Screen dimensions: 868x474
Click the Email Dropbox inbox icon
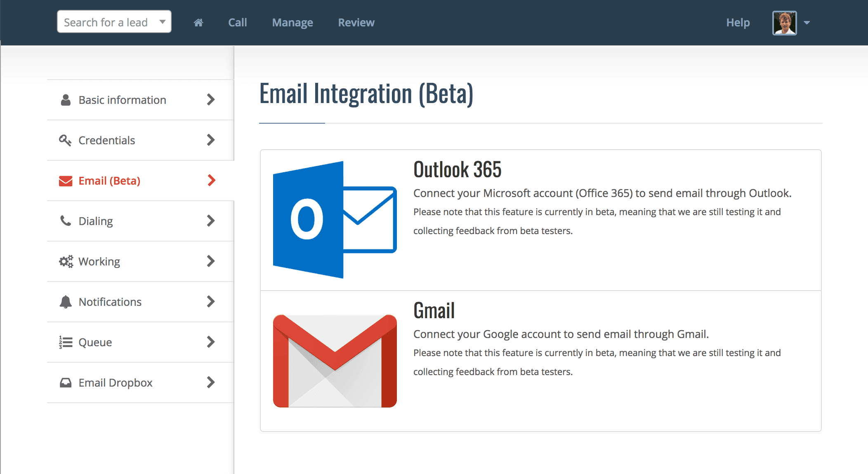[x=66, y=382]
